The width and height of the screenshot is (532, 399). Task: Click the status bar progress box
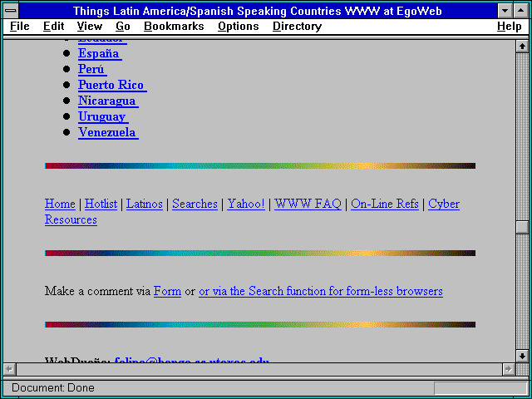pos(480,388)
